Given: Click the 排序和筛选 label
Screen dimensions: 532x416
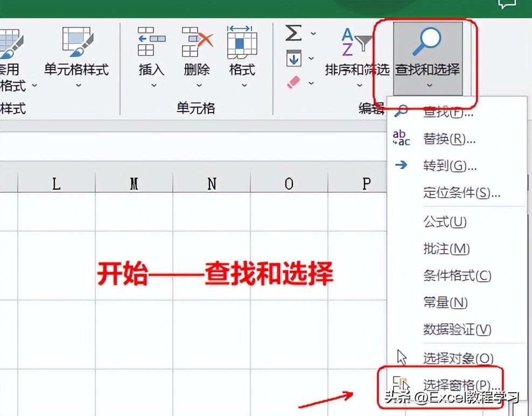Looking at the screenshot, I should click(357, 70).
